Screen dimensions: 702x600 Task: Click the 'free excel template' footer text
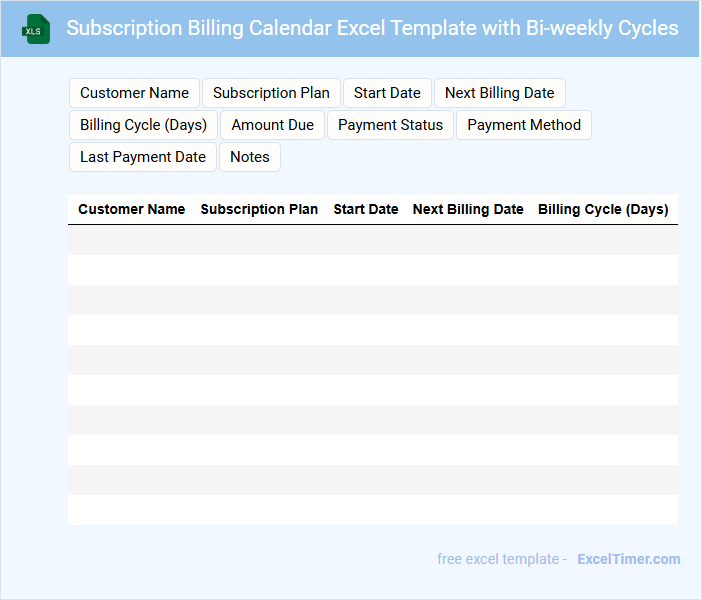(502, 559)
